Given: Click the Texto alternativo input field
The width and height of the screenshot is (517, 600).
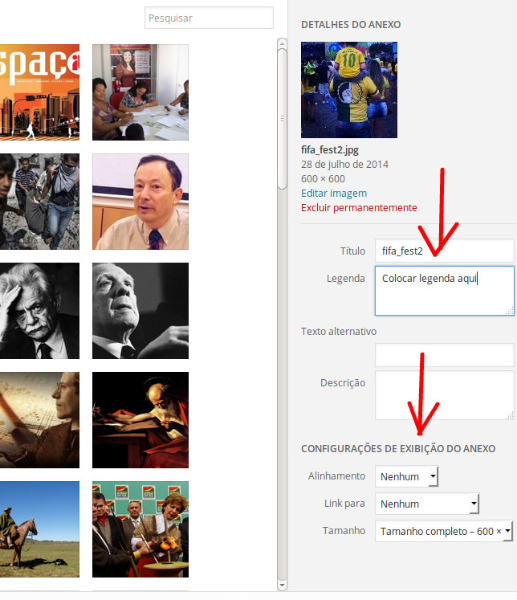Looking at the screenshot, I should (445, 355).
